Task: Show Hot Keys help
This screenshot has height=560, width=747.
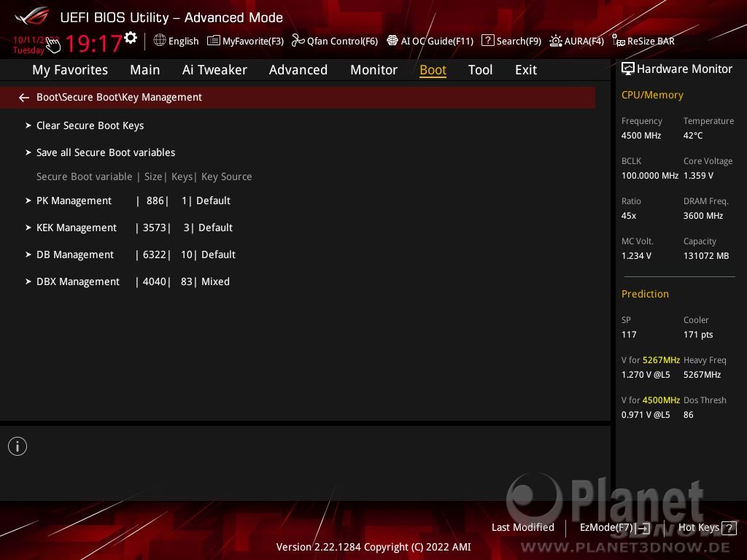Action: (708, 528)
